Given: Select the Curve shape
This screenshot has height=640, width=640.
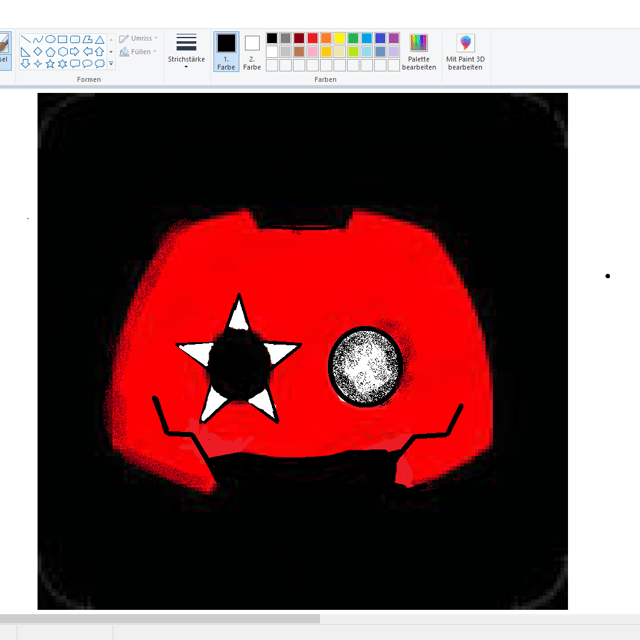Looking at the screenshot, I should click(x=38, y=39).
